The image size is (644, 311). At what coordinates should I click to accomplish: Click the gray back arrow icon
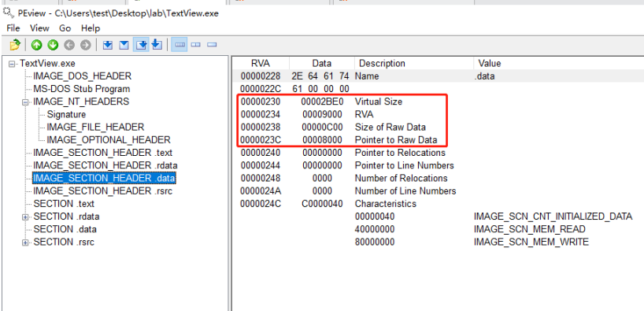coord(69,45)
